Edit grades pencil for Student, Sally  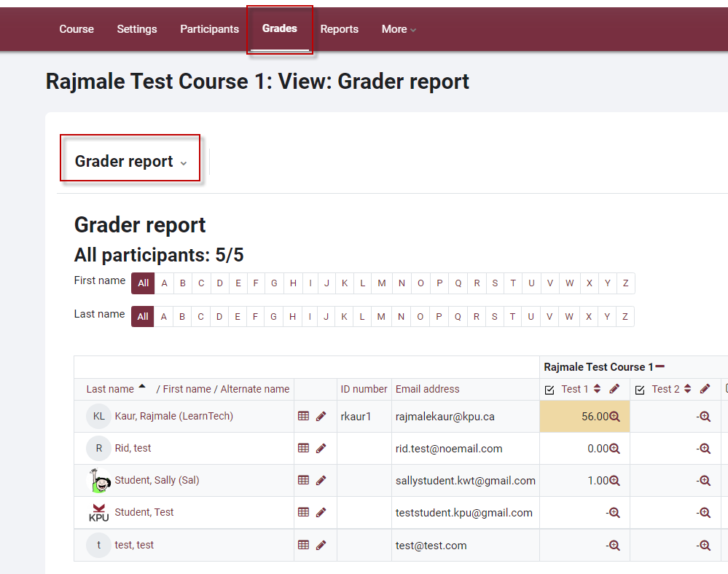pyautogui.click(x=321, y=480)
